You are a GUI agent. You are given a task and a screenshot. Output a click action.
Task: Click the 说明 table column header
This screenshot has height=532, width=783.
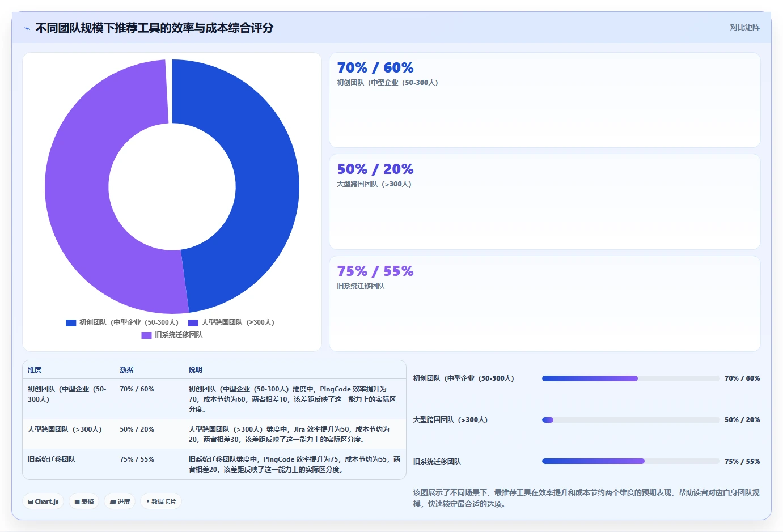(196, 370)
